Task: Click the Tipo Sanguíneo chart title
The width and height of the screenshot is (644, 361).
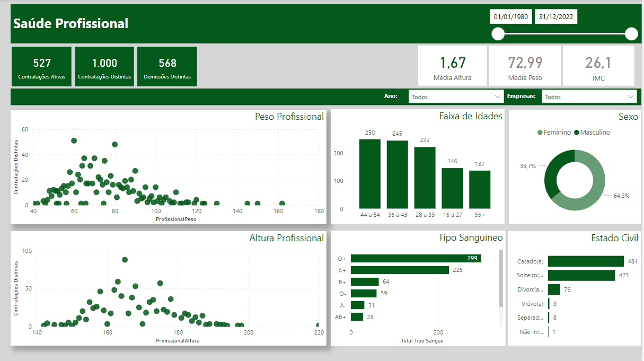Action: point(471,237)
